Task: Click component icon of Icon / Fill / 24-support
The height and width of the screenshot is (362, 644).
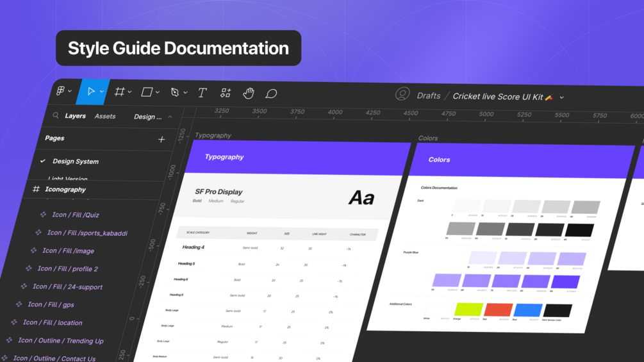Action: 24,286
